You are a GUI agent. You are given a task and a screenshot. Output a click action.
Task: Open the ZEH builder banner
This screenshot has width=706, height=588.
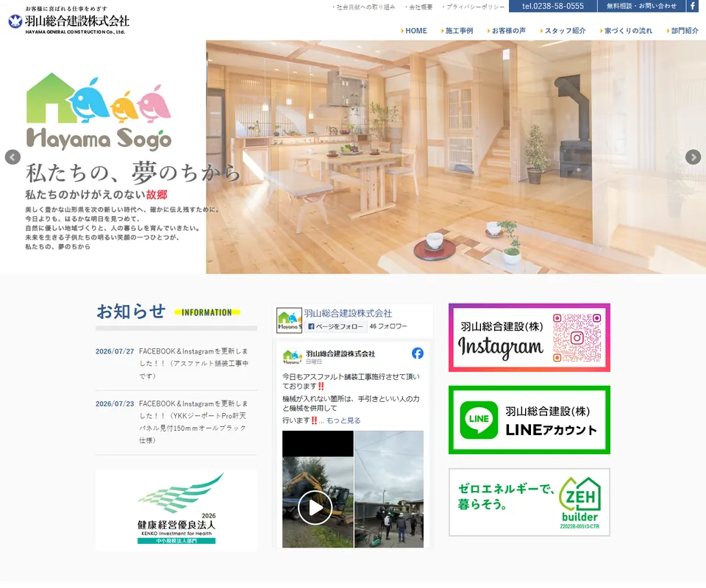529,502
